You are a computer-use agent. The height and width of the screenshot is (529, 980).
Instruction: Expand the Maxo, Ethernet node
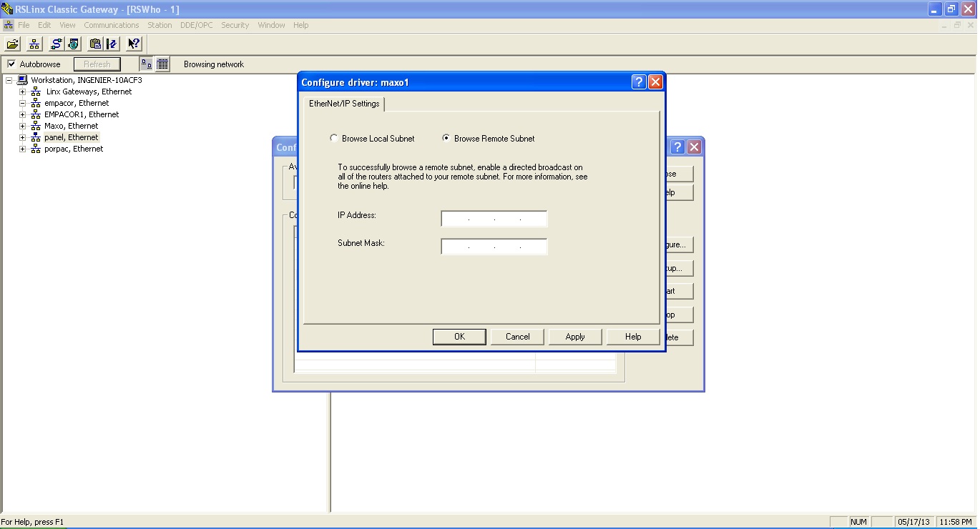[x=23, y=126]
